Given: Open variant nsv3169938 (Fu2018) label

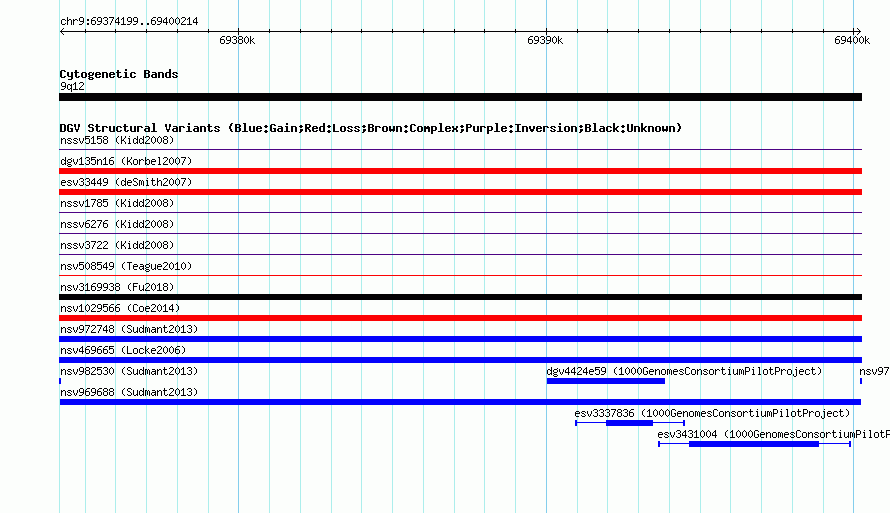Looking at the screenshot, I should click(x=117, y=287).
